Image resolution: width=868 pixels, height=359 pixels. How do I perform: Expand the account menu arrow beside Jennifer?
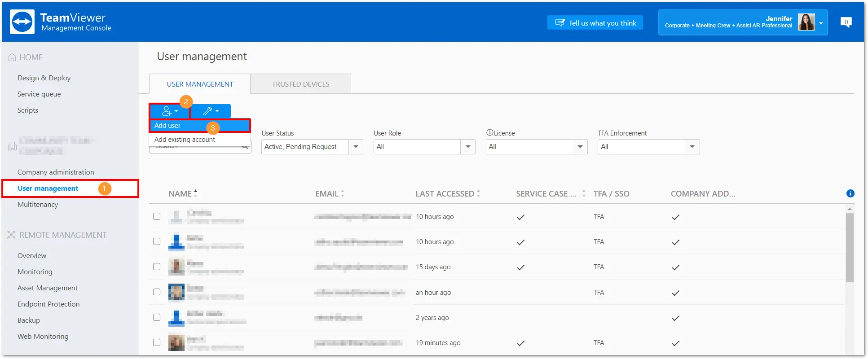click(x=821, y=23)
